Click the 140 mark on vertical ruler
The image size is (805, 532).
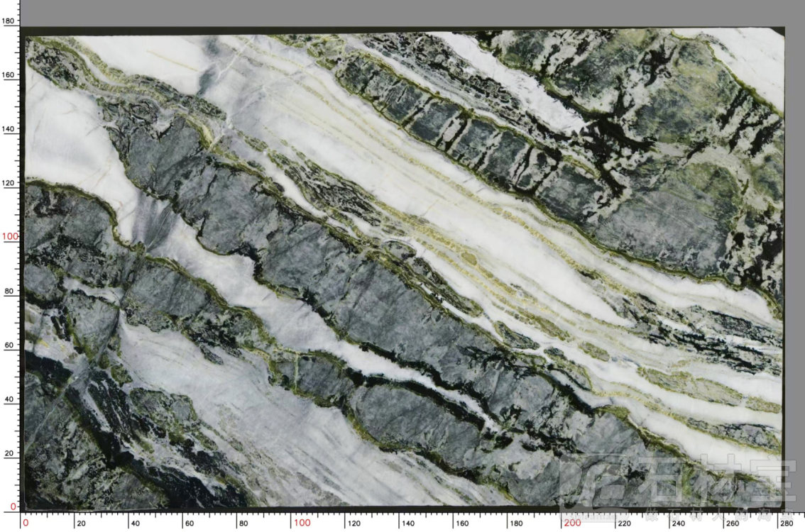9,128
